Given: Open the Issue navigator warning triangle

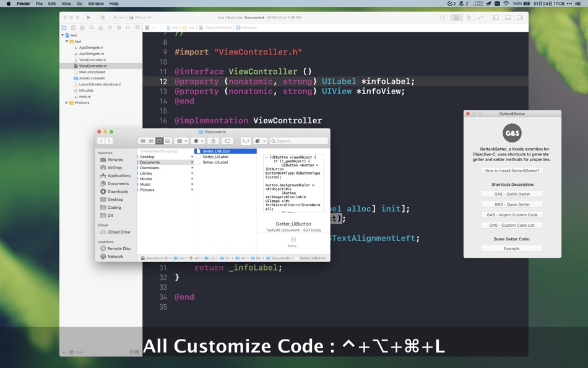Looking at the screenshot, I should tap(100, 27).
